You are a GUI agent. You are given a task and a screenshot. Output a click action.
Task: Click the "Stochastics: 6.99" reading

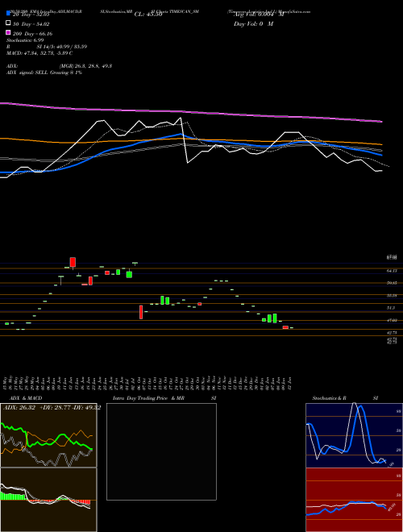pyautogui.click(x=25, y=40)
